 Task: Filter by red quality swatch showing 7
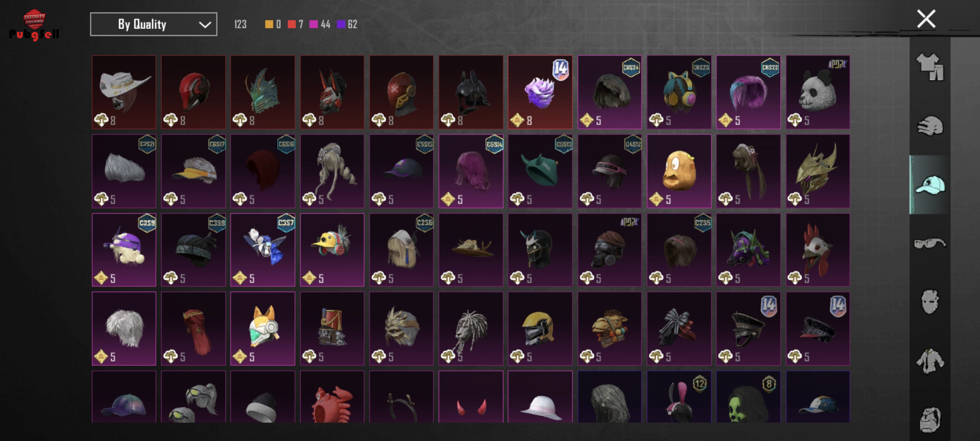pyautogui.click(x=292, y=24)
